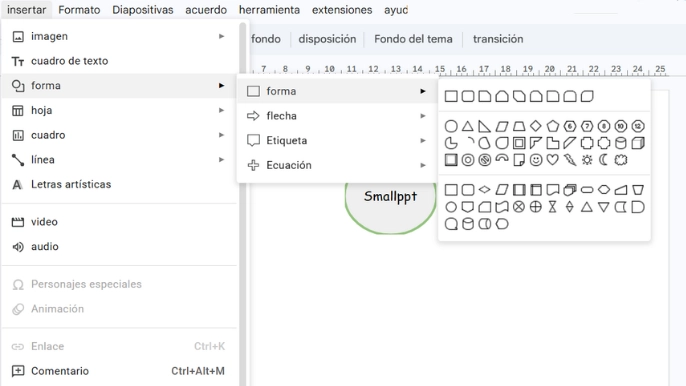The height and width of the screenshot is (386, 686).
Task: Expand the cuadro submenu arrow
Action: [221, 135]
